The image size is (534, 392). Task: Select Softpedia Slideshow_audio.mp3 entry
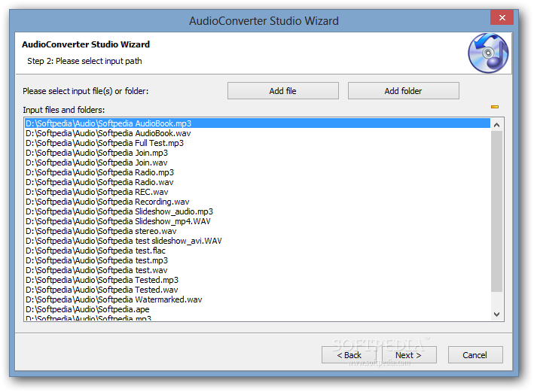coord(258,211)
